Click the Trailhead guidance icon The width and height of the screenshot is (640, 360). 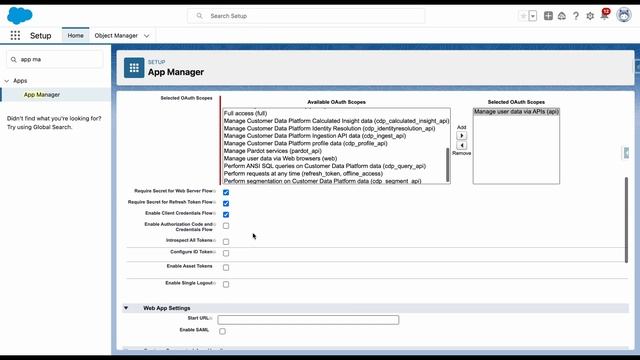coord(562,16)
